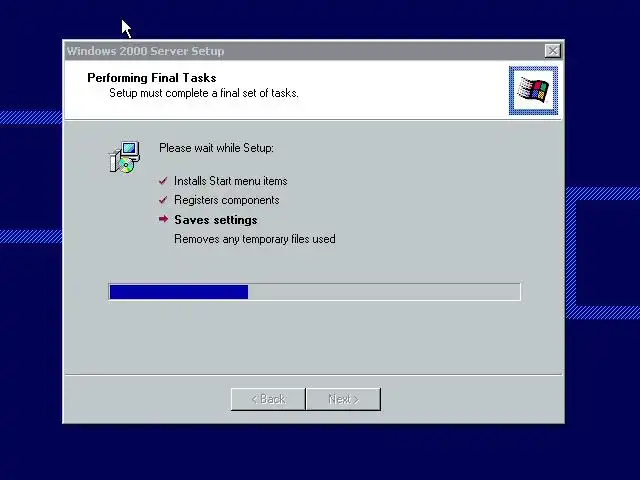Click the disabled Next button
Screen dimensions: 640x480
pyautogui.click(x=343, y=399)
